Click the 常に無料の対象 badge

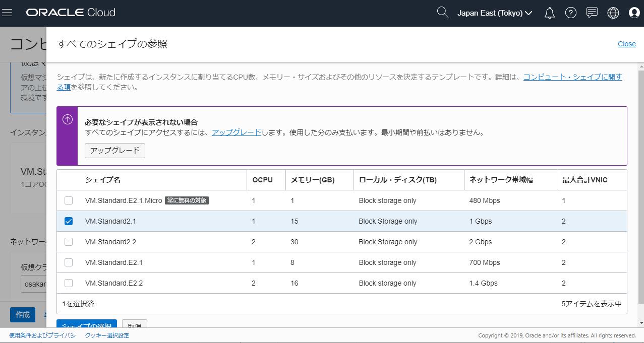click(x=187, y=200)
